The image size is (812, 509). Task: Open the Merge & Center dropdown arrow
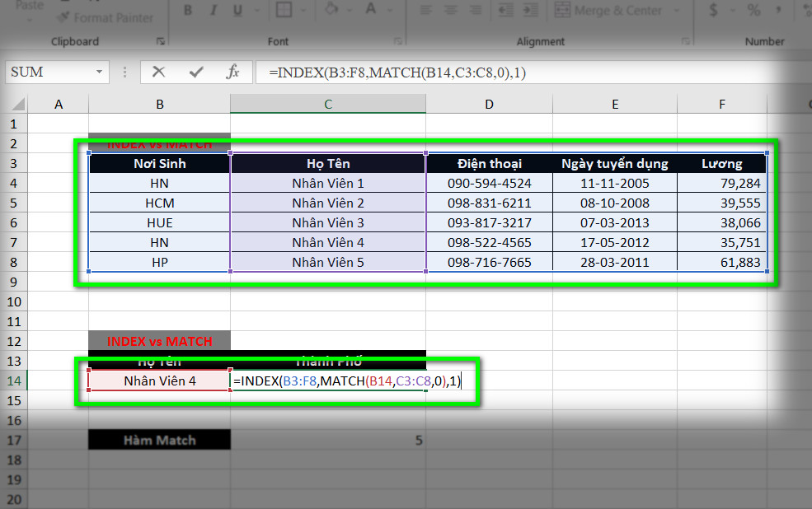pos(676,11)
